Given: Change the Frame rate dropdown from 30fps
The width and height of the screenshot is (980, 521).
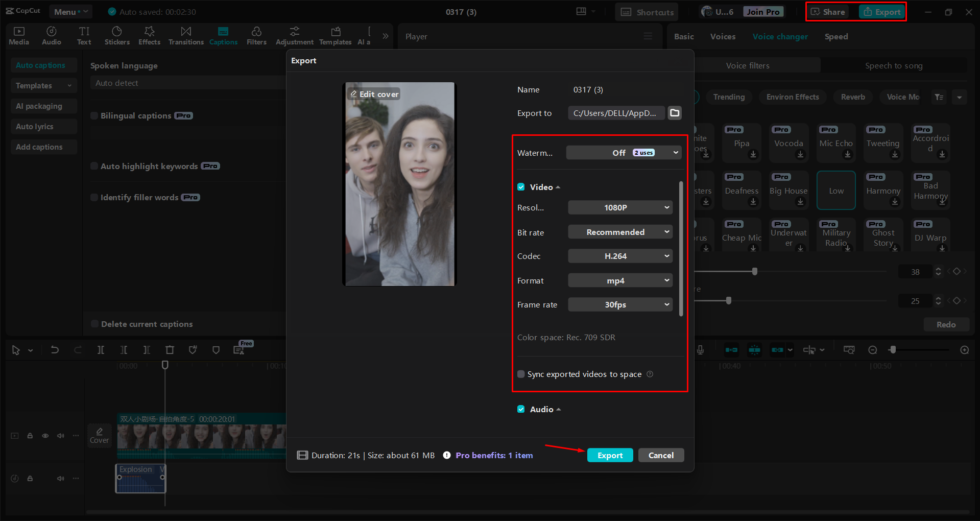Looking at the screenshot, I should (619, 304).
